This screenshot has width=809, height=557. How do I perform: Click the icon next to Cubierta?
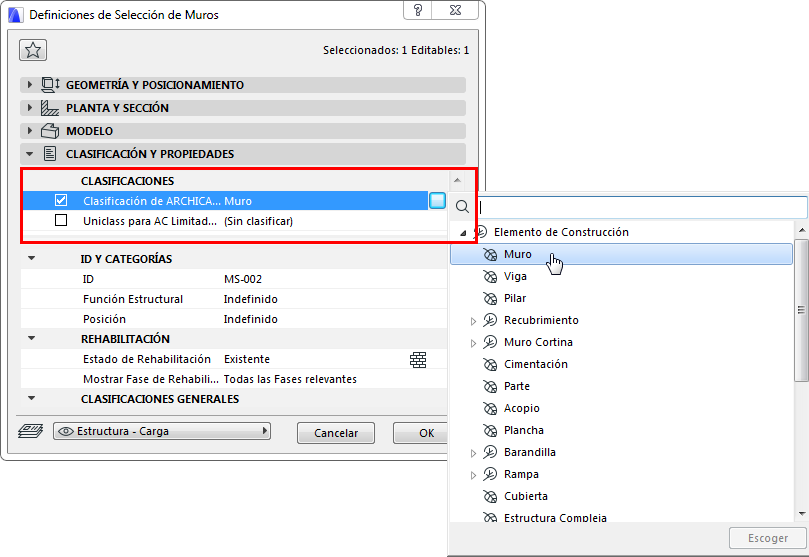pyautogui.click(x=490, y=497)
